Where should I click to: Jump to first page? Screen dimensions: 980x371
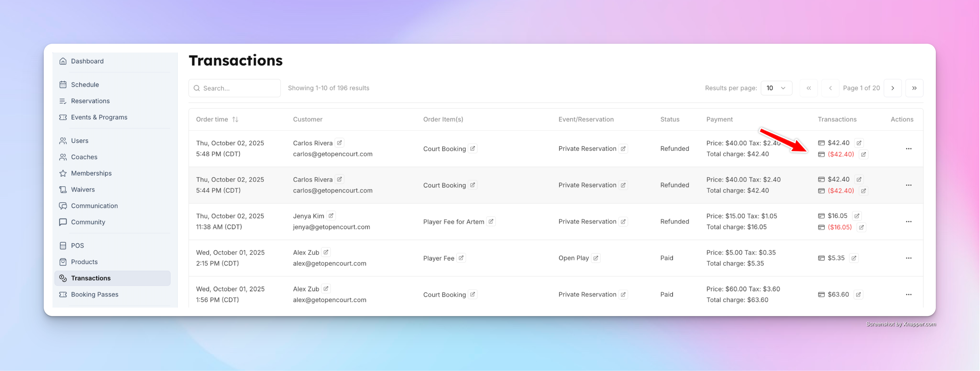[x=808, y=88]
